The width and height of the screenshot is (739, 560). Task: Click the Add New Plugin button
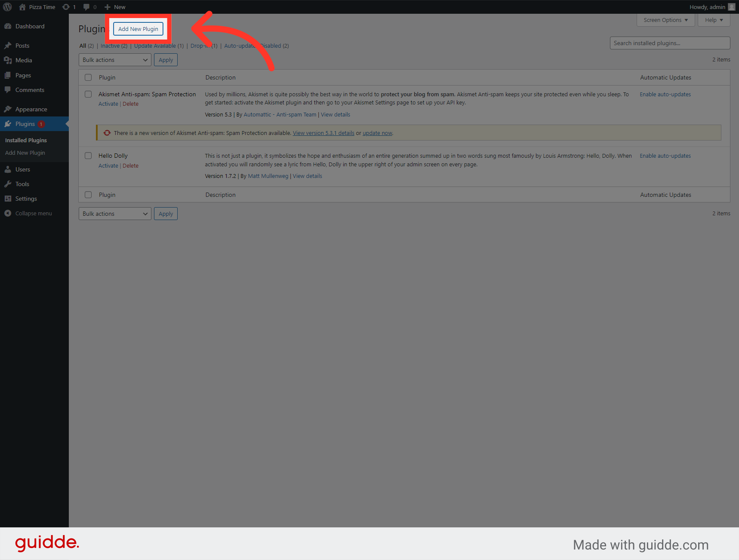138,29
